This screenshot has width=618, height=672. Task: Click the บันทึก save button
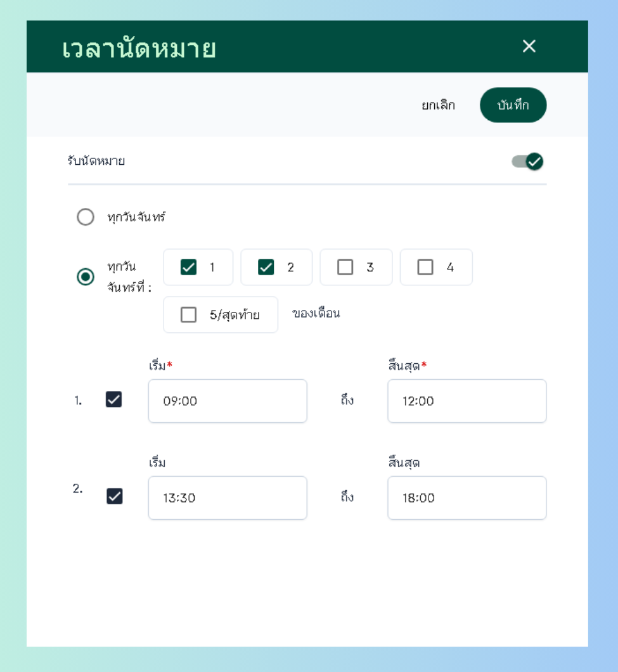[x=513, y=105]
